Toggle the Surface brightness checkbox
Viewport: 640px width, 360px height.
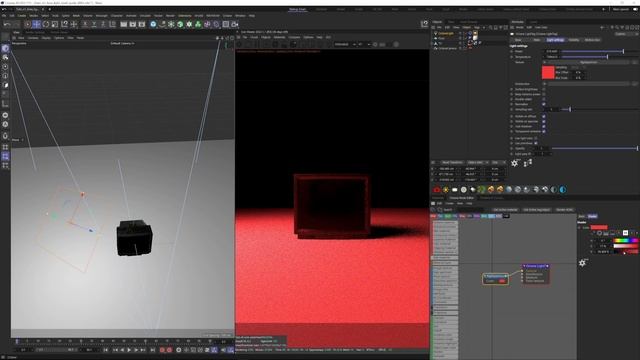point(544,89)
